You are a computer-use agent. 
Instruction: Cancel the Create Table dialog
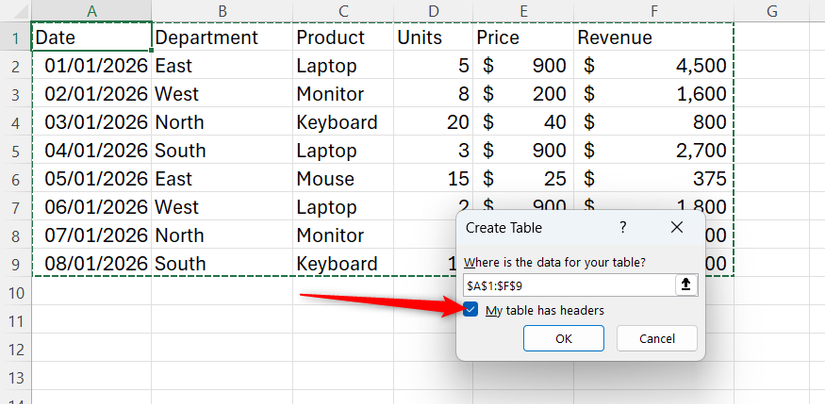tap(656, 338)
